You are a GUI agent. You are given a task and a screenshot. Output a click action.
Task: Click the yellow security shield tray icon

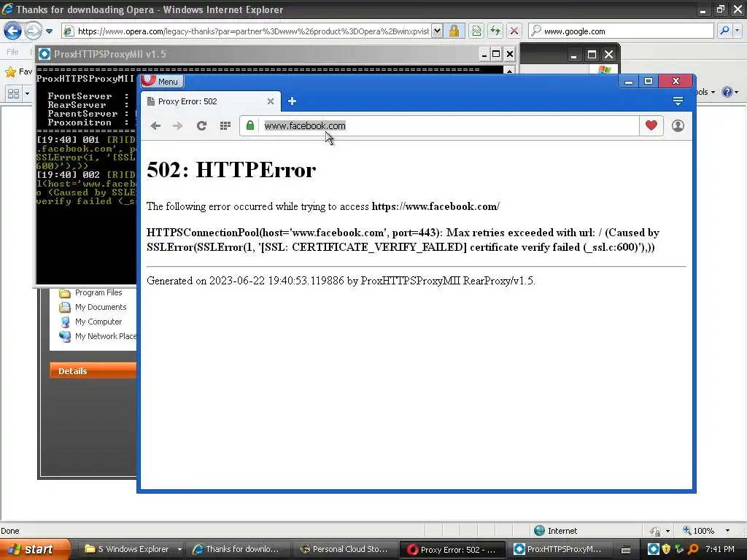(x=666, y=549)
